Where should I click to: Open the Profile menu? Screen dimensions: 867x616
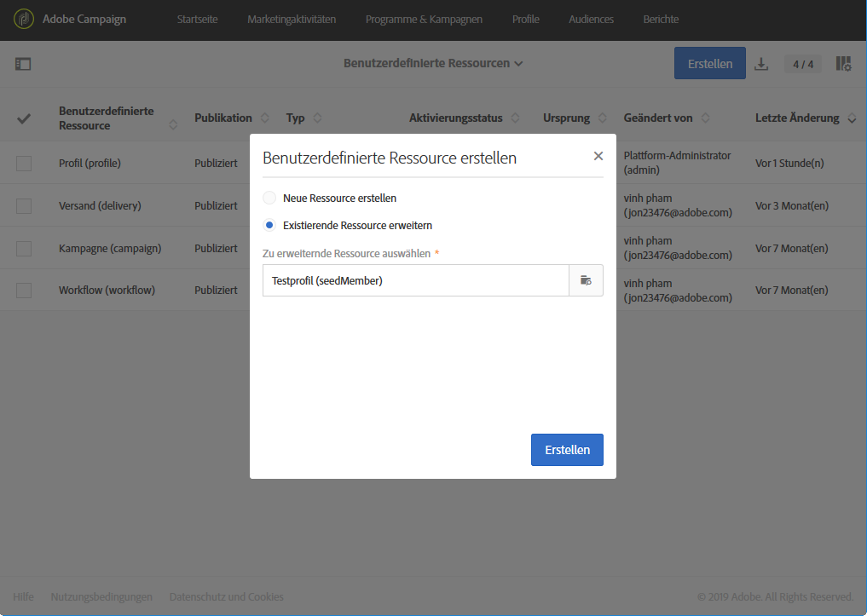[526, 20]
